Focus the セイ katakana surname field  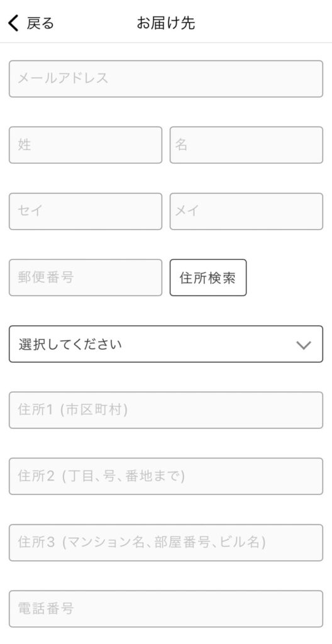click(x=86, y=211)
